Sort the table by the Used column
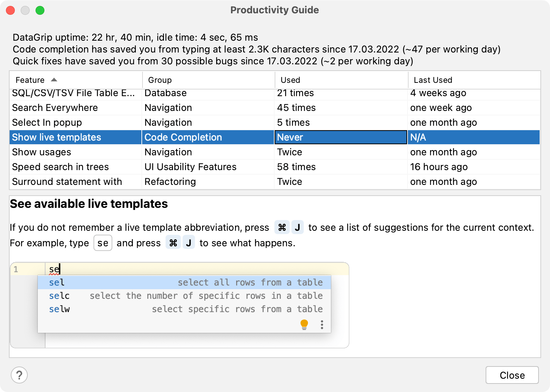The height and width of the screenshot is (392, 550). pos(290,80)
